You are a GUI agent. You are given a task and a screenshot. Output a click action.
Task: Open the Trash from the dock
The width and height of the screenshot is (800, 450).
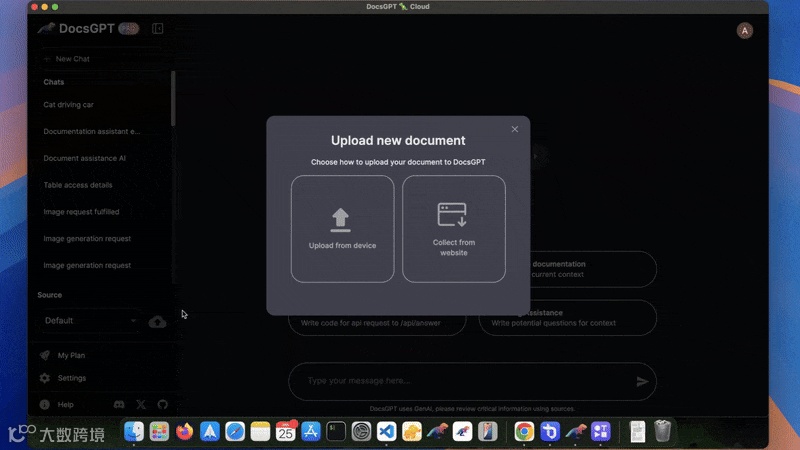[x=662, y=431]
